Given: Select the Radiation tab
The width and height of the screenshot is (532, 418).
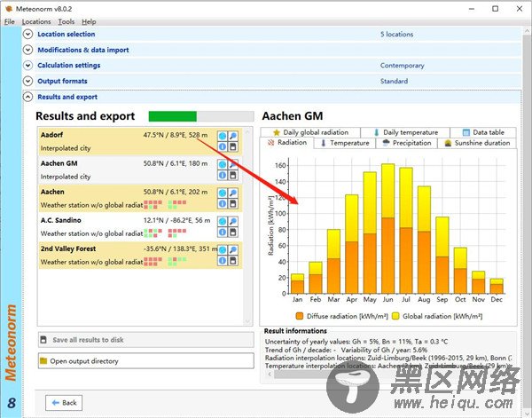Looking at the screenshot, I should (x=287, y=143).
